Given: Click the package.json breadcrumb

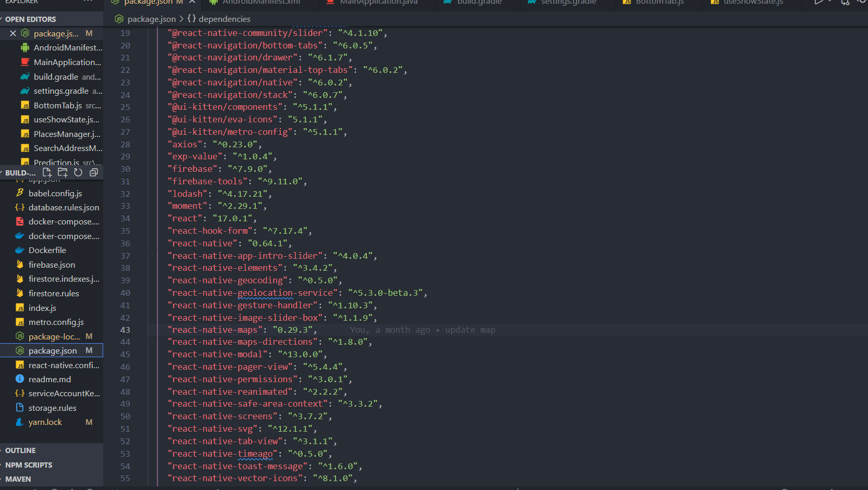Looking at the screenshot, I should click(151, 18).
